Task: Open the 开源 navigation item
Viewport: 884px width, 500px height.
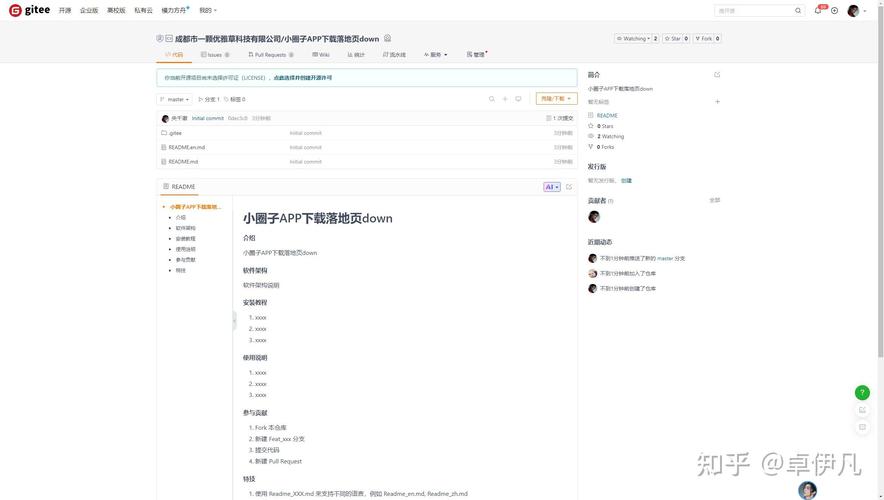Action: point(65,10)
